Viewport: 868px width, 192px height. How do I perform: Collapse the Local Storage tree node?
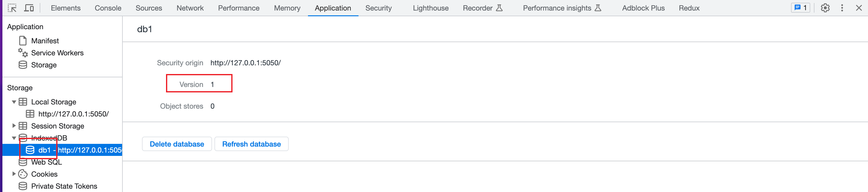14,102
